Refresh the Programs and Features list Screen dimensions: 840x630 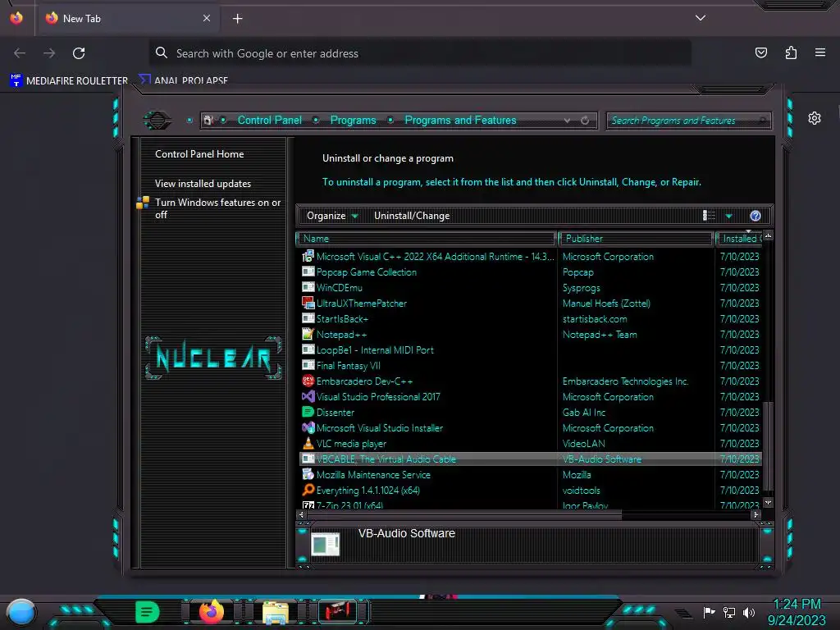[x=585, y=121]
